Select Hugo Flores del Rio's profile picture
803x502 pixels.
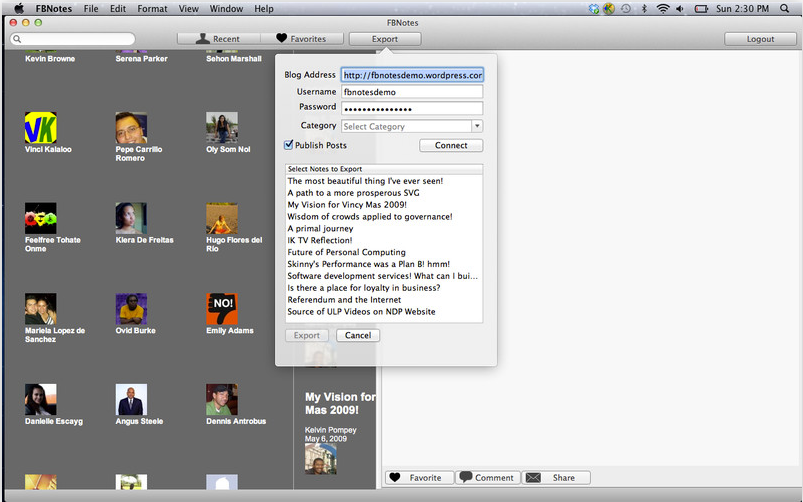(222, 218)
